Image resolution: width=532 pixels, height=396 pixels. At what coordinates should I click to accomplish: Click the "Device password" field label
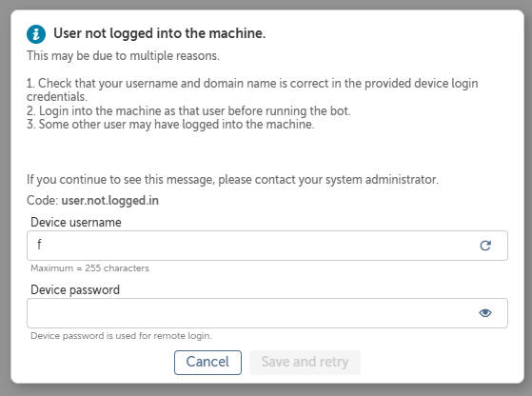click(x=75, y=289)
